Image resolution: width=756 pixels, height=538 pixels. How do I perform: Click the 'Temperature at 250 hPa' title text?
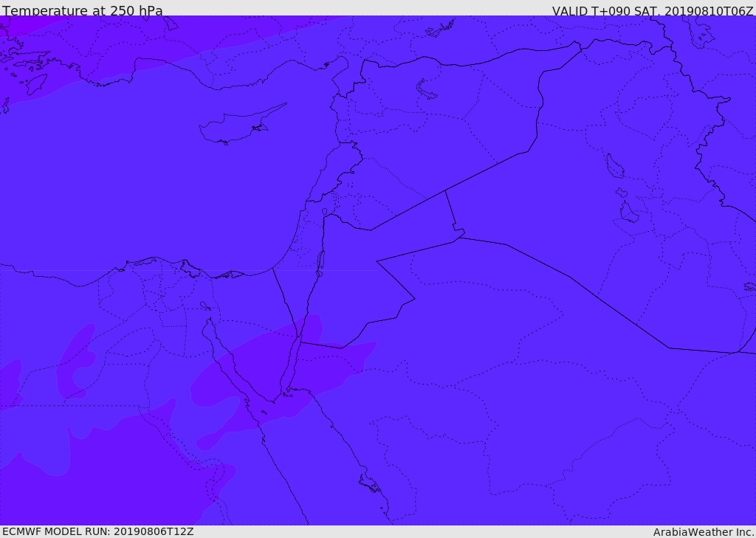tap(83, 10)
